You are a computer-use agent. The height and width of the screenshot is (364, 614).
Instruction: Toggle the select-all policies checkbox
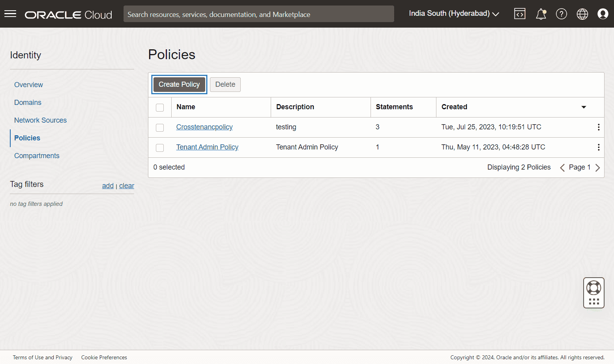click(x=160, y=107)
